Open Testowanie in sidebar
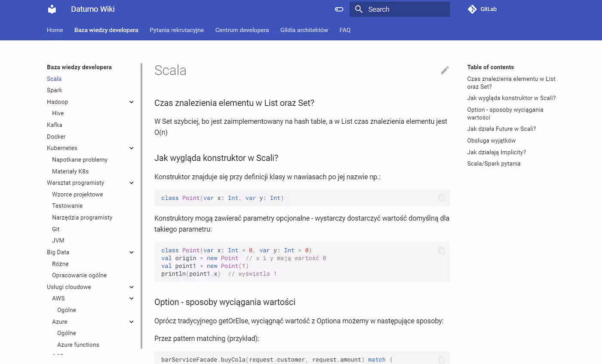 (x=68, y=206)
